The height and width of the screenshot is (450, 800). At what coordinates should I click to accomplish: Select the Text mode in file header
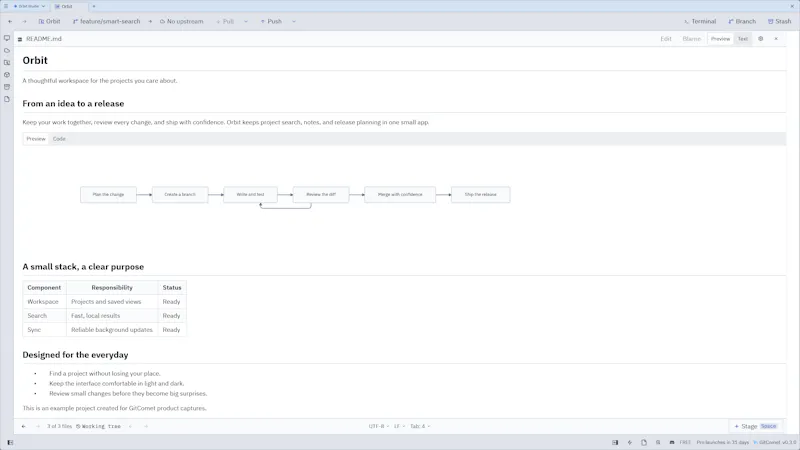(x=743, y=39)
